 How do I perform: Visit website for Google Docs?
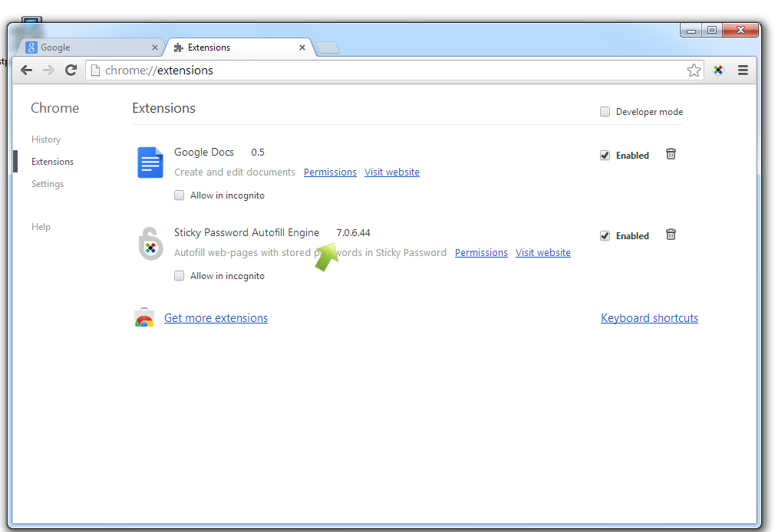(x=392, y=172)
